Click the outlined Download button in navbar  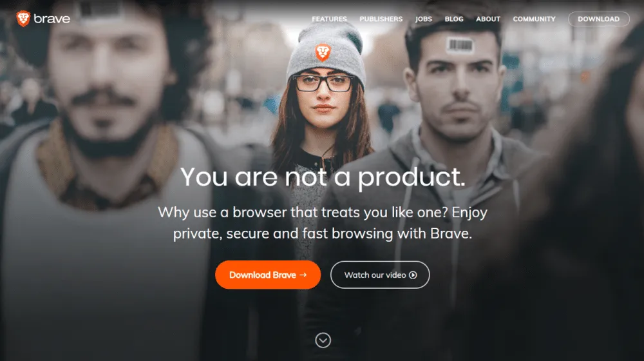(598, 19)
